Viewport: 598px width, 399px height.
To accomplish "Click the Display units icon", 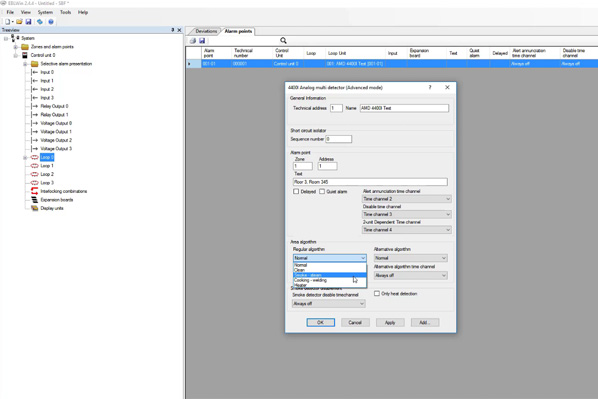I will (35, 208).
